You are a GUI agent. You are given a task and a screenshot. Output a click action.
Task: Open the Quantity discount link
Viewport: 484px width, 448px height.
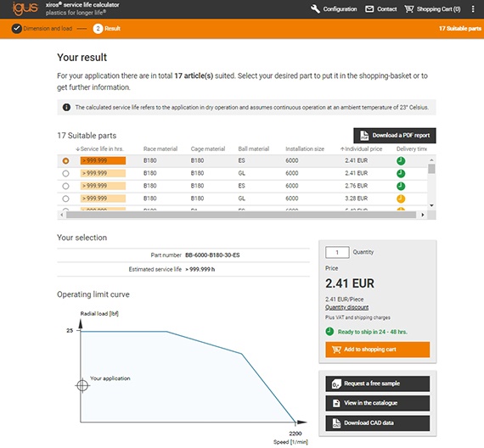346,307
